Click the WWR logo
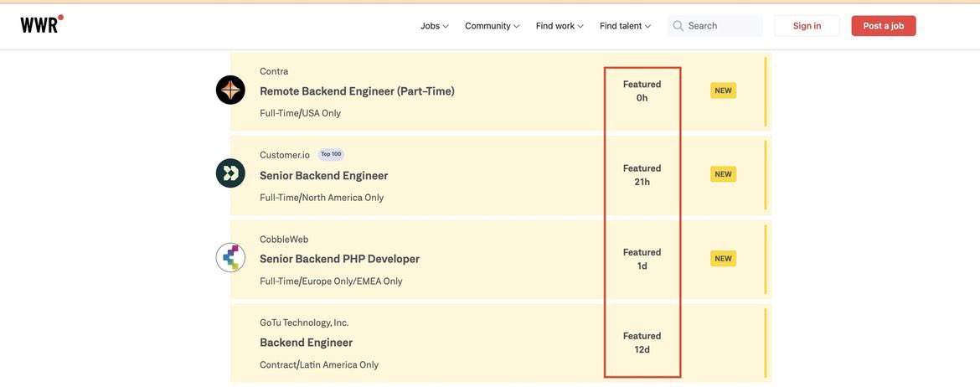Image resolution: width=980 pixels, height=387 pixels. (x=42, y=24)
